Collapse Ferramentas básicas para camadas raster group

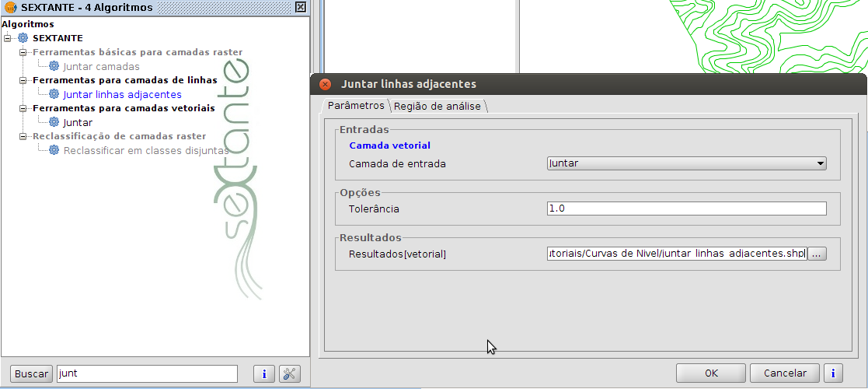pos(23,52)
